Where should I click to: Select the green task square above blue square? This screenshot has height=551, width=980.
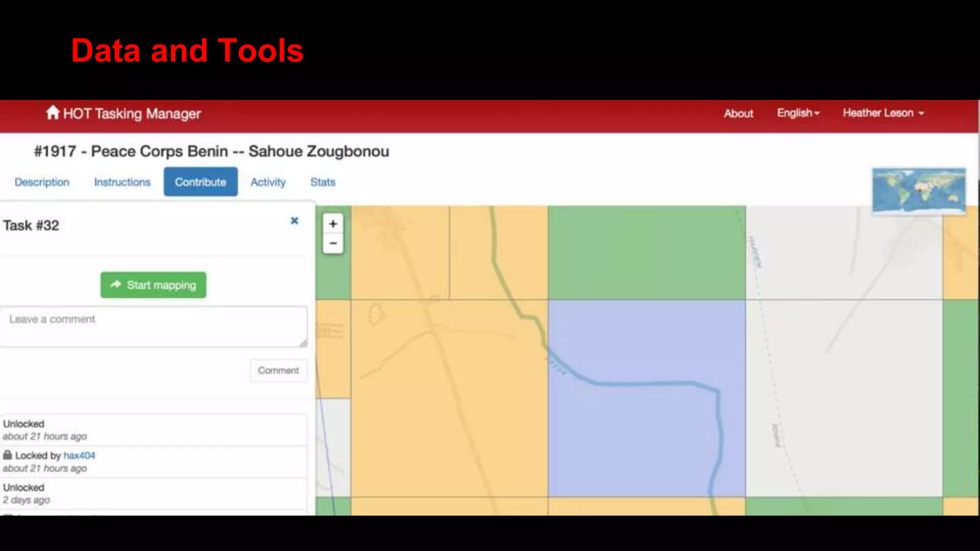point(646,253)
